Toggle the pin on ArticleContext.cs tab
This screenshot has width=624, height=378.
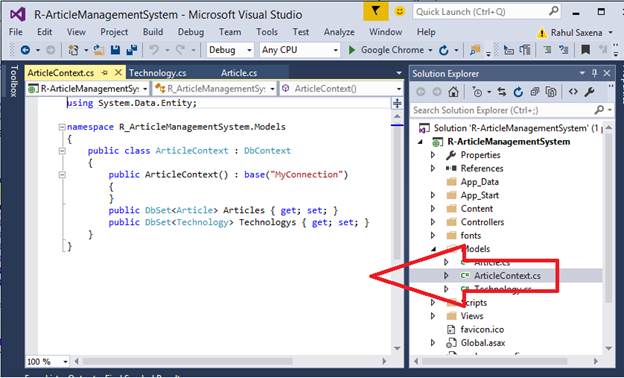105,73
